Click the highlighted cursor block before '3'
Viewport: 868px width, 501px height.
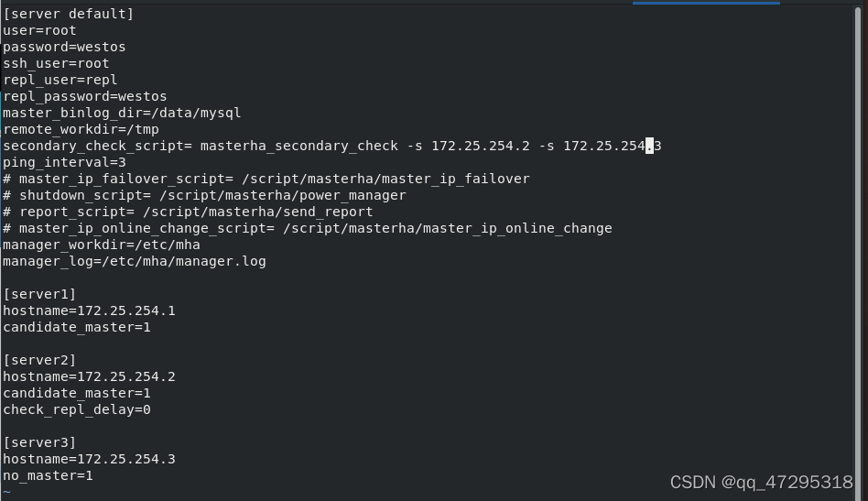click(649, 147)
